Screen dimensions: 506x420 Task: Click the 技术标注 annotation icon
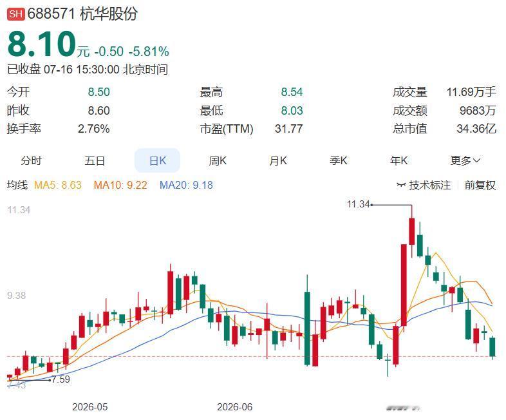pos(401,185)
